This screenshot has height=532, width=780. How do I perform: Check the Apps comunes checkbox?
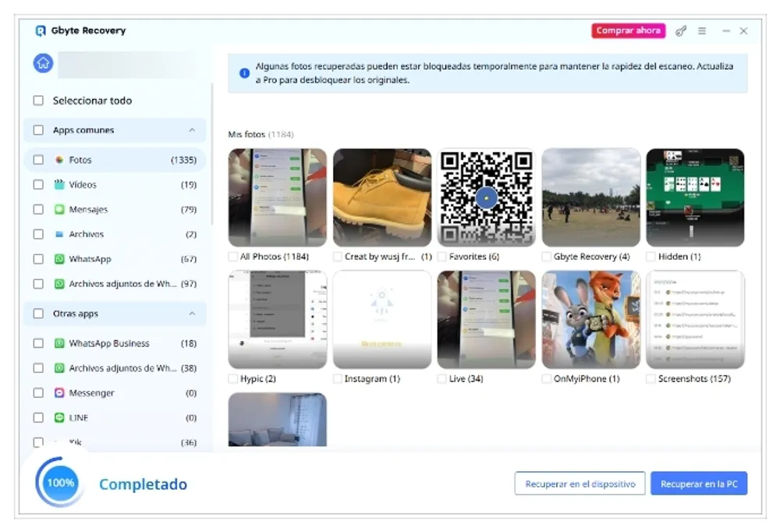point(38,130)
